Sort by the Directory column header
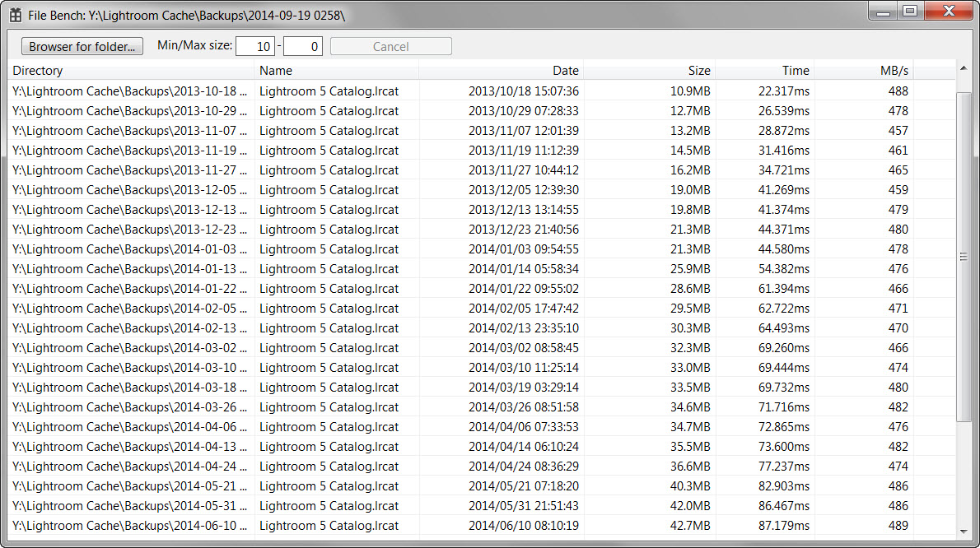The height and width of the screenshot is (548, 980). coord(131,71)
